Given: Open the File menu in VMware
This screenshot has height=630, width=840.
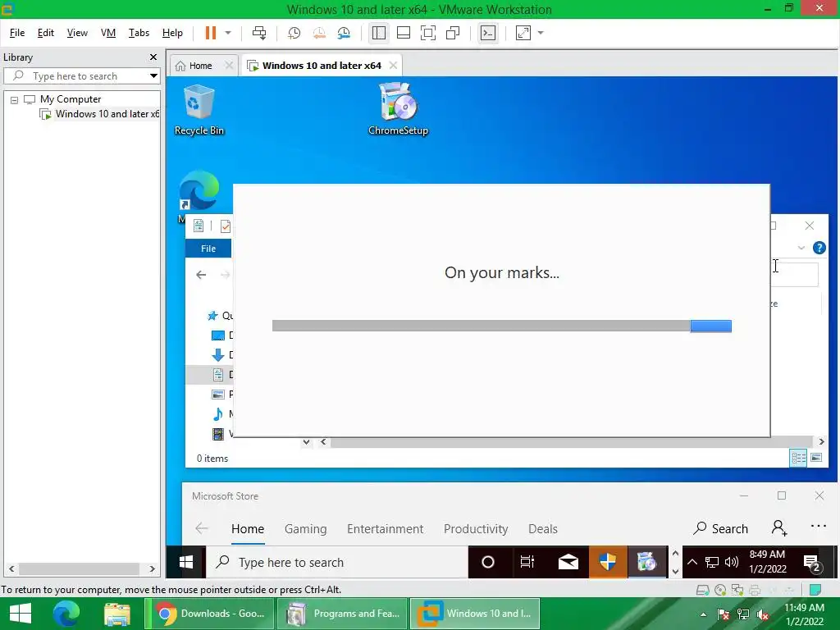Looking at the screenshot, I should (17, 33).
